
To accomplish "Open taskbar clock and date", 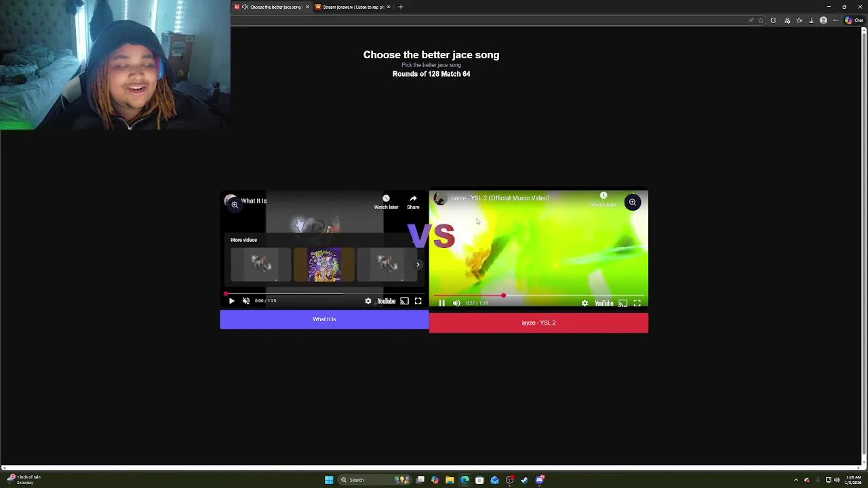I will pyautogui.click(x=853, y=480).
